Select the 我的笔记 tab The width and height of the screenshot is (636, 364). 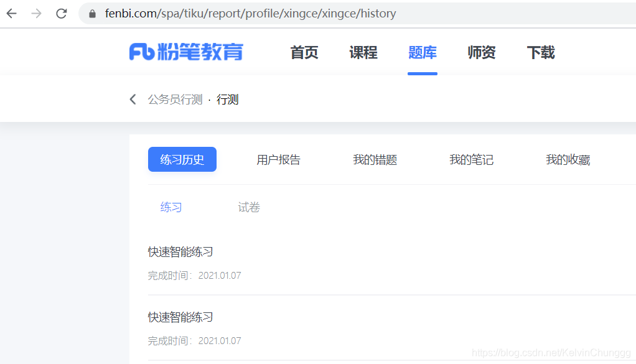[472, 159]
